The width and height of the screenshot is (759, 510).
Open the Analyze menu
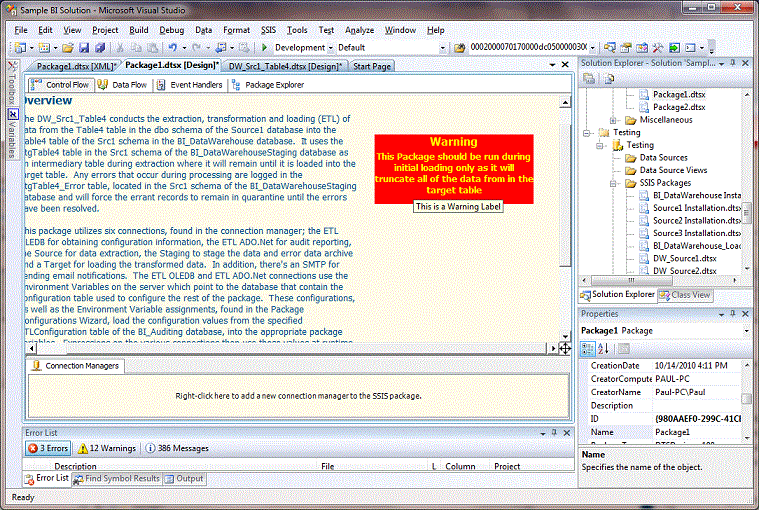pyautogui.click(x=359, y=30)
